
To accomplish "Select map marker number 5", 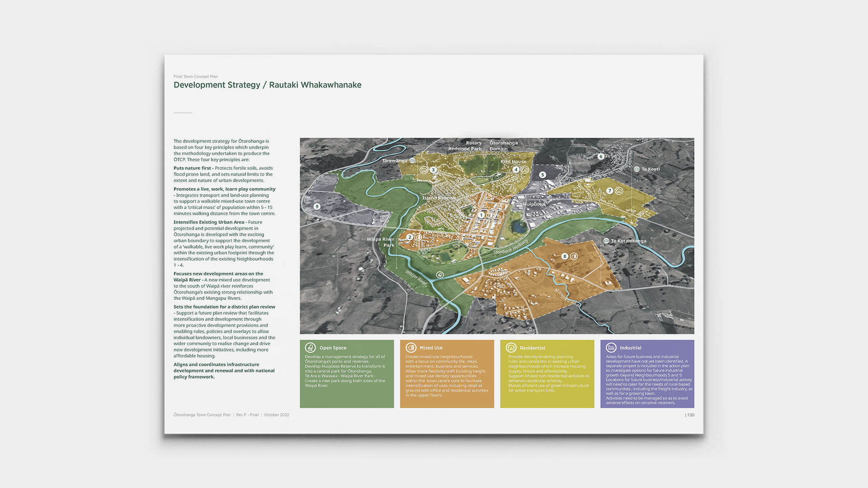I will 542,174.
